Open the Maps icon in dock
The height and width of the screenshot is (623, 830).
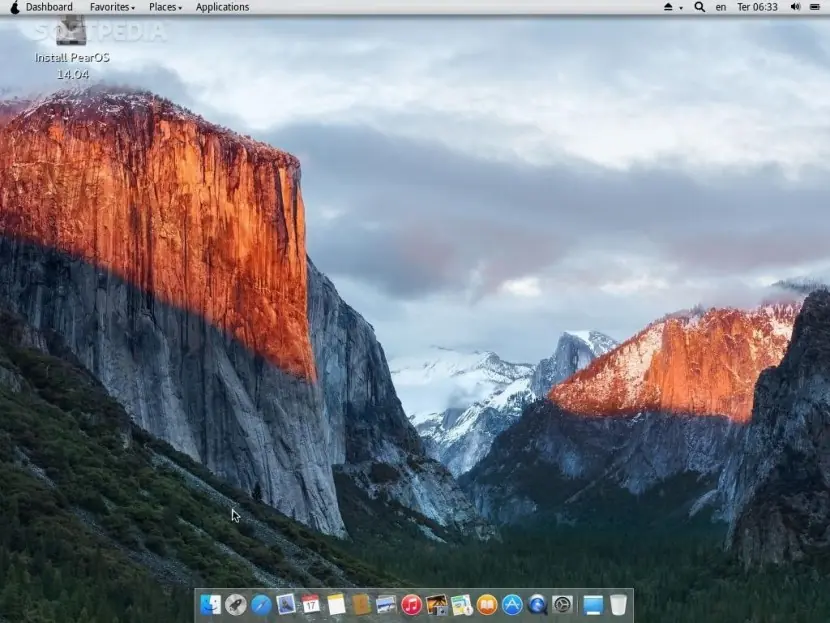point(462,604)
